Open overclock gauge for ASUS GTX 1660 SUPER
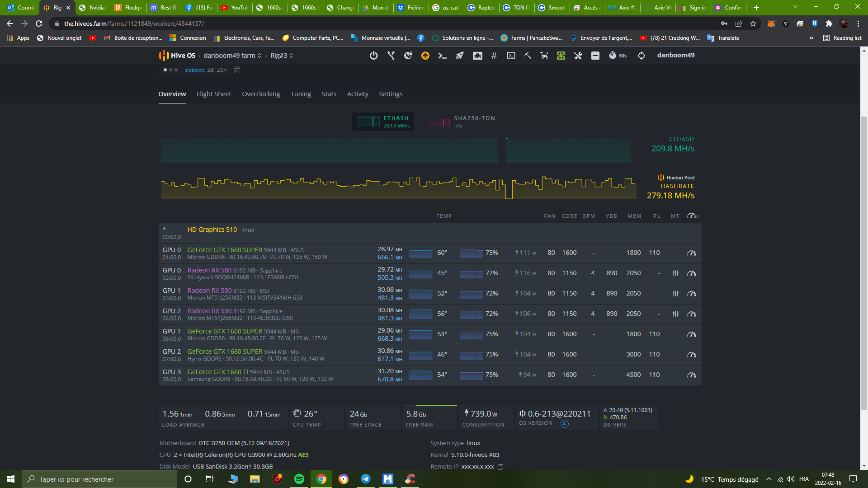 point(692,253)
